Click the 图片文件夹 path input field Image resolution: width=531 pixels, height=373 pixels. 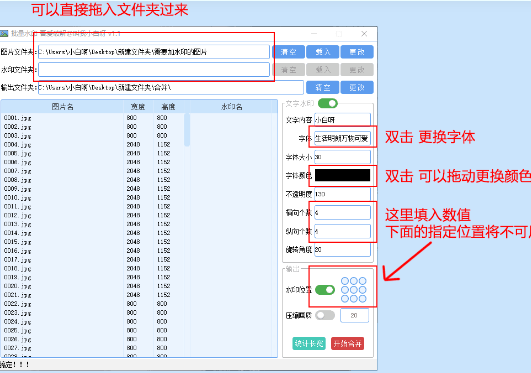pyautogui.click(x=154, y=52)
